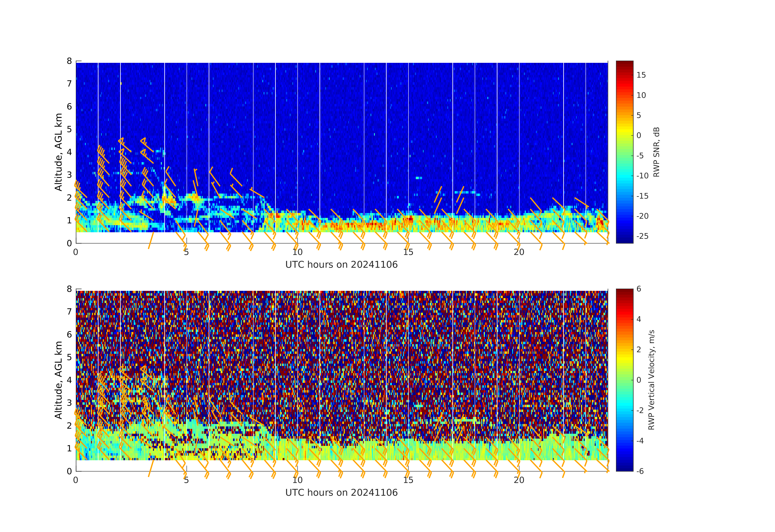
Task: Click the top RWP SNR colorbar
Action: [624, 152]
